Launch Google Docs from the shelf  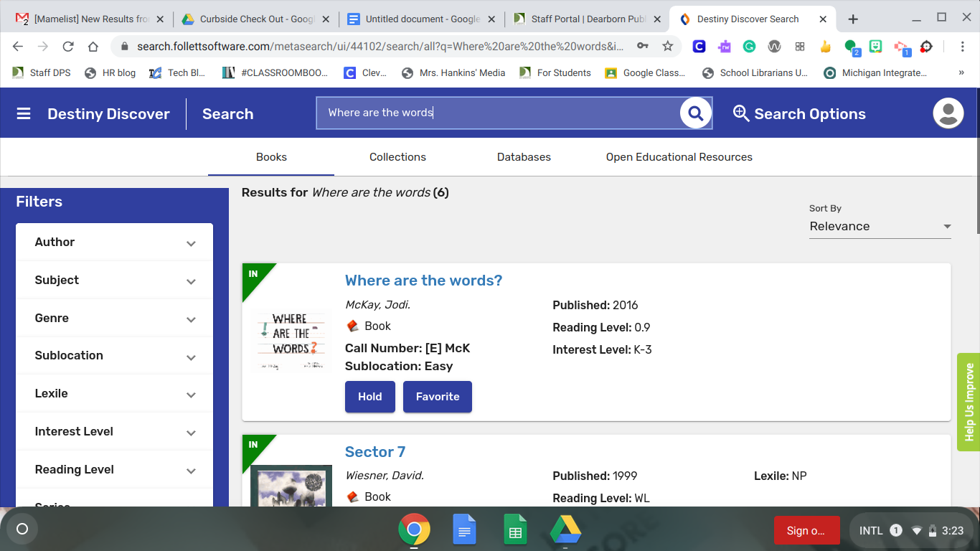coord(464,530)
